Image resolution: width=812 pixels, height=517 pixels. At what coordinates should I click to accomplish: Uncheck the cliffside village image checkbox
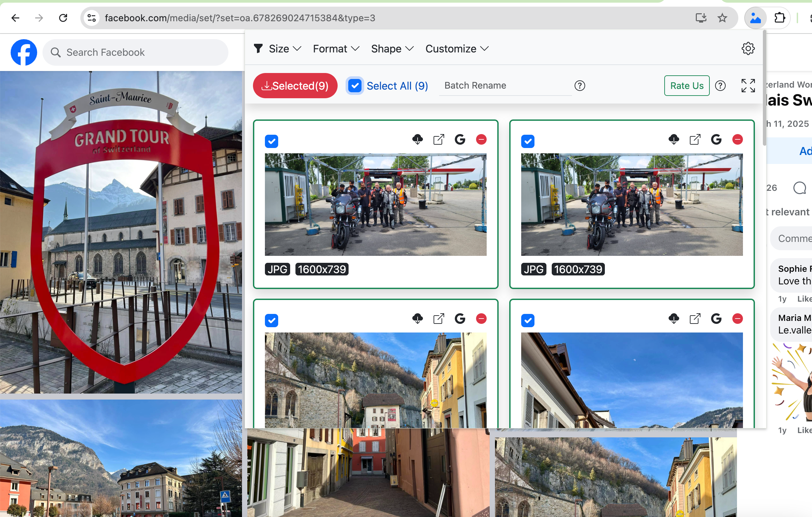click(272, 321)
